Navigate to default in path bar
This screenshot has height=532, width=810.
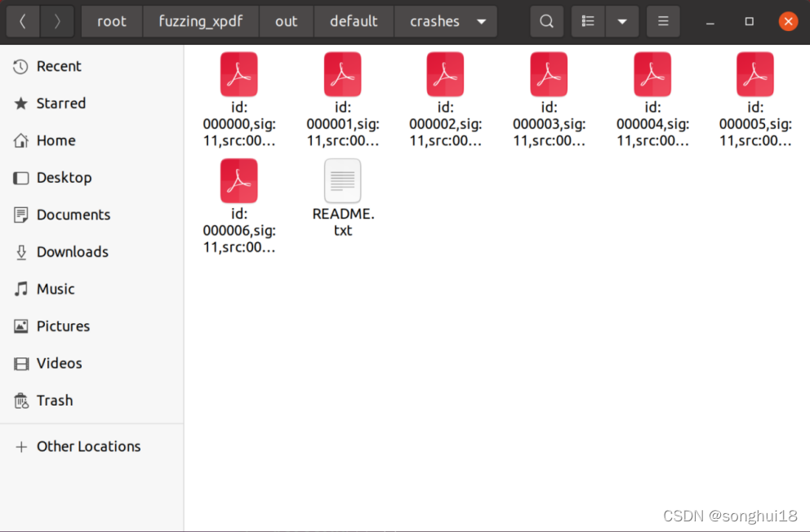click(354, 21)
